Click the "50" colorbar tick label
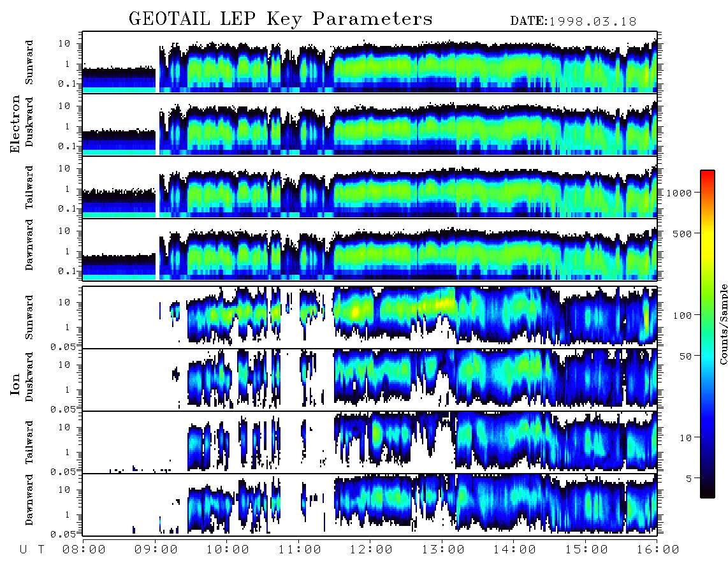 pos(685,356)
